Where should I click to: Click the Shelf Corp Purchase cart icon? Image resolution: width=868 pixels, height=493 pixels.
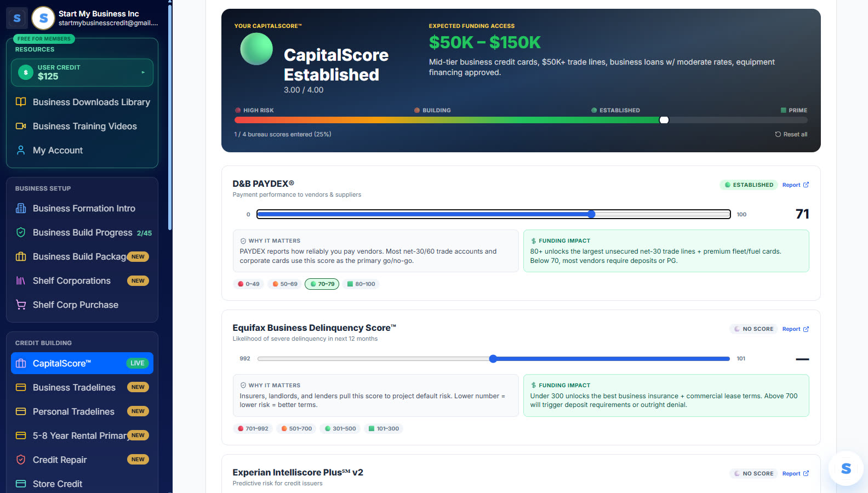point(21,305)
